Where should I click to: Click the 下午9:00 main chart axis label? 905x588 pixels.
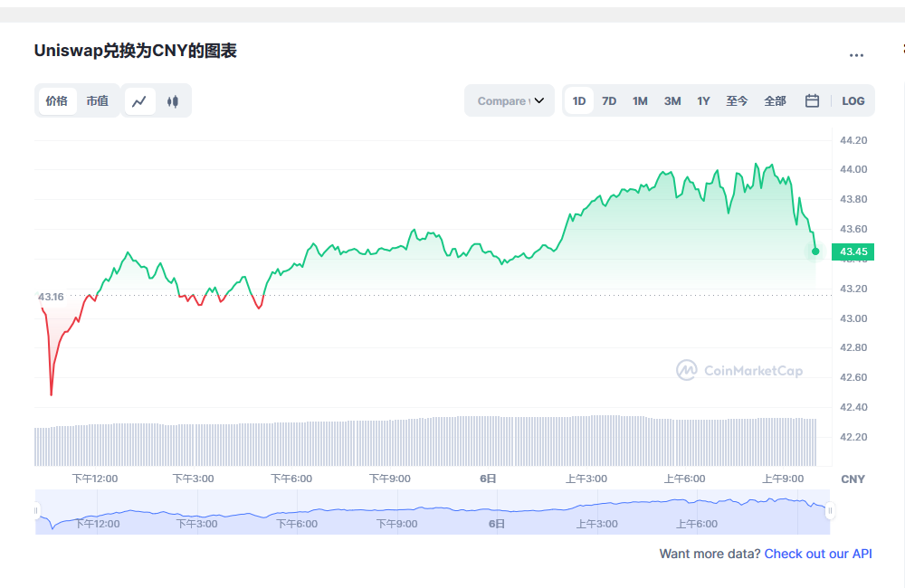389,479
